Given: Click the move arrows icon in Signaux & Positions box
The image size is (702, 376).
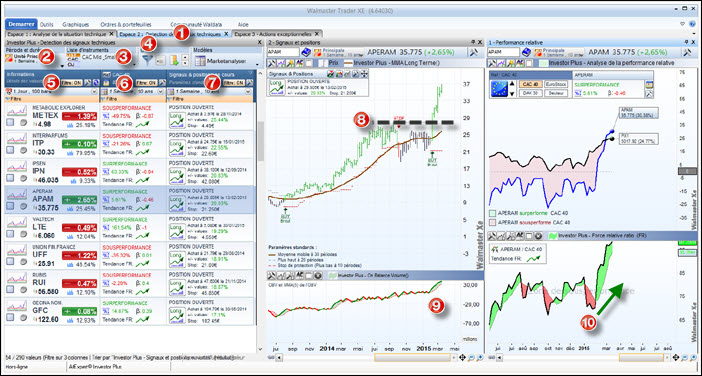Looking at the screenshot, I should pos(364,73).
